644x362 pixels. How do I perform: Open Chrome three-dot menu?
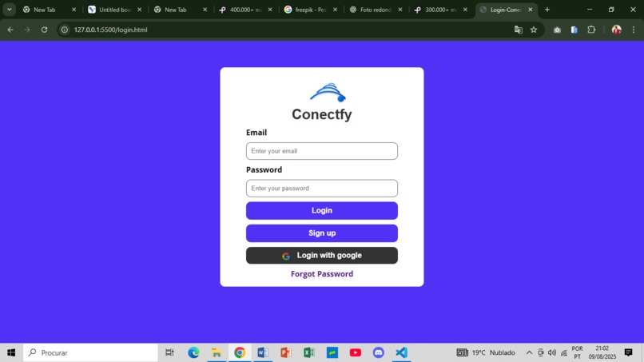click(634, 30)
